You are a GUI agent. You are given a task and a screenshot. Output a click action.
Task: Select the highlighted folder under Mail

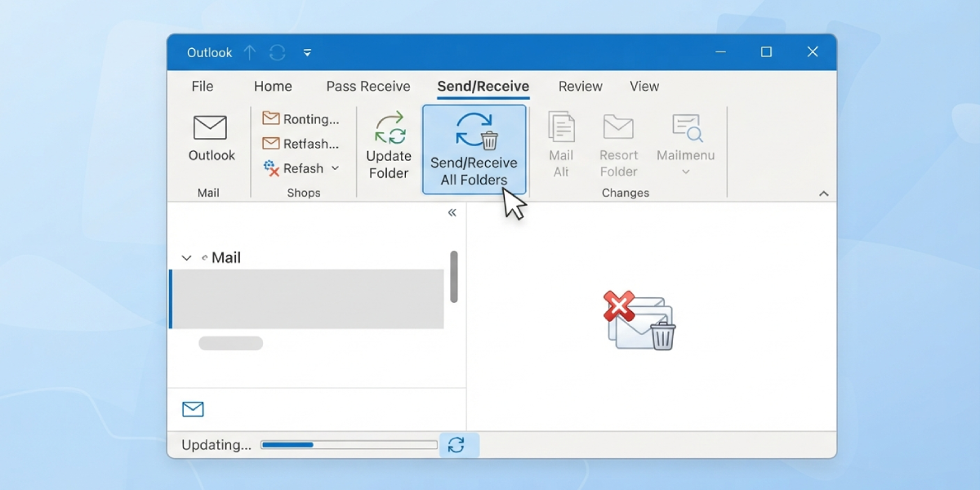[x=307, y=299]
